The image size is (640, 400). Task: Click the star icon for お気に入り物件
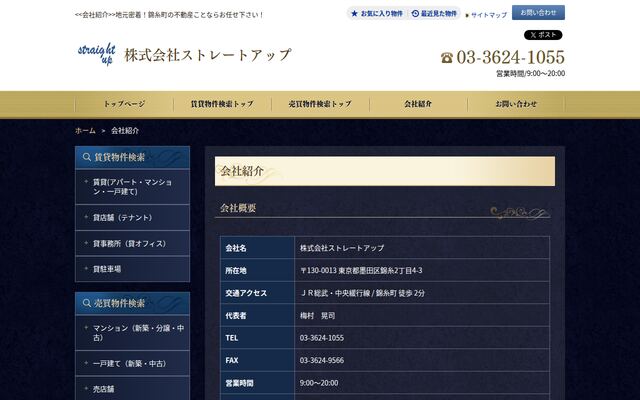point(354,13)
